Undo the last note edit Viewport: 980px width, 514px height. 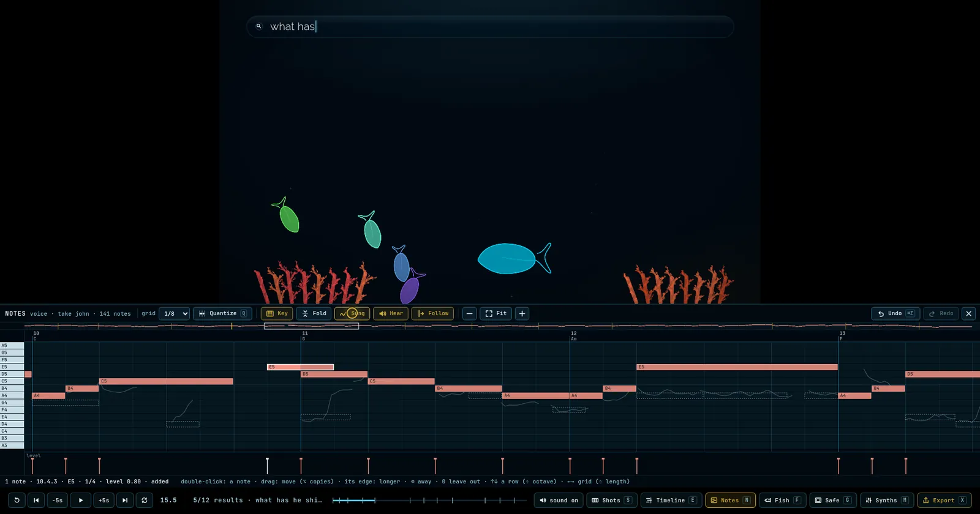(x=895, y=313)
